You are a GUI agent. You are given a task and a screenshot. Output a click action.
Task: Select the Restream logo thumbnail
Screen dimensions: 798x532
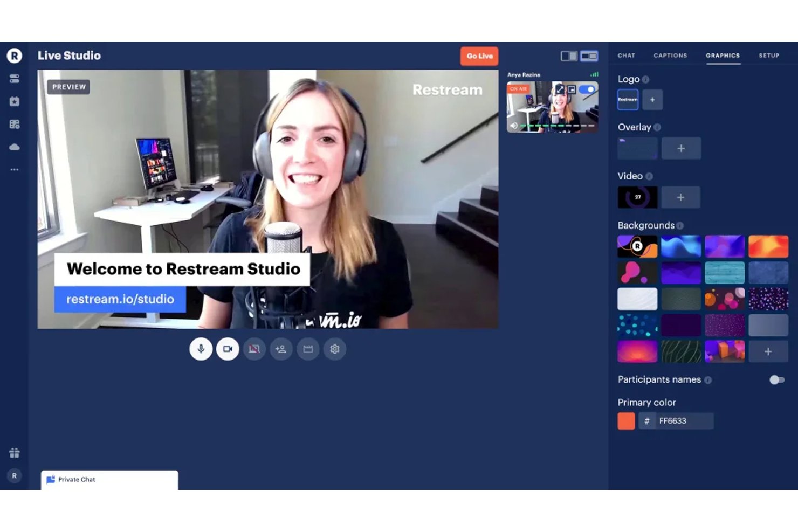point(628,100)
